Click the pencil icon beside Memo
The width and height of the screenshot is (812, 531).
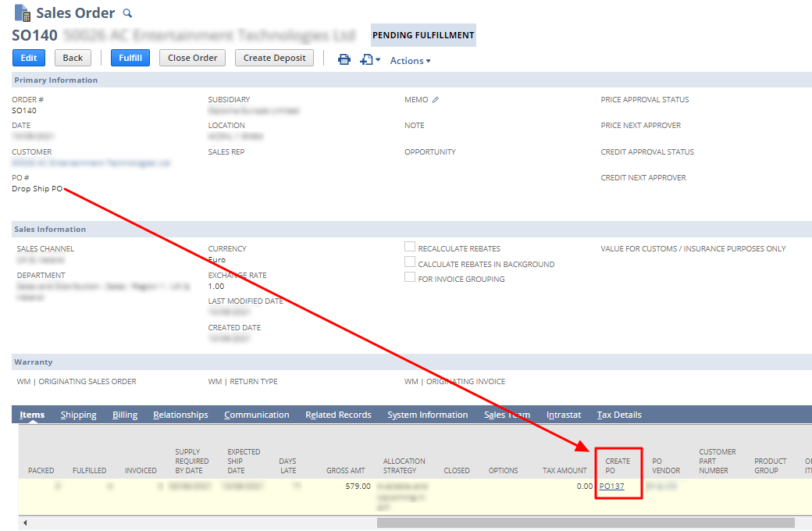click(x=436, y=100)
